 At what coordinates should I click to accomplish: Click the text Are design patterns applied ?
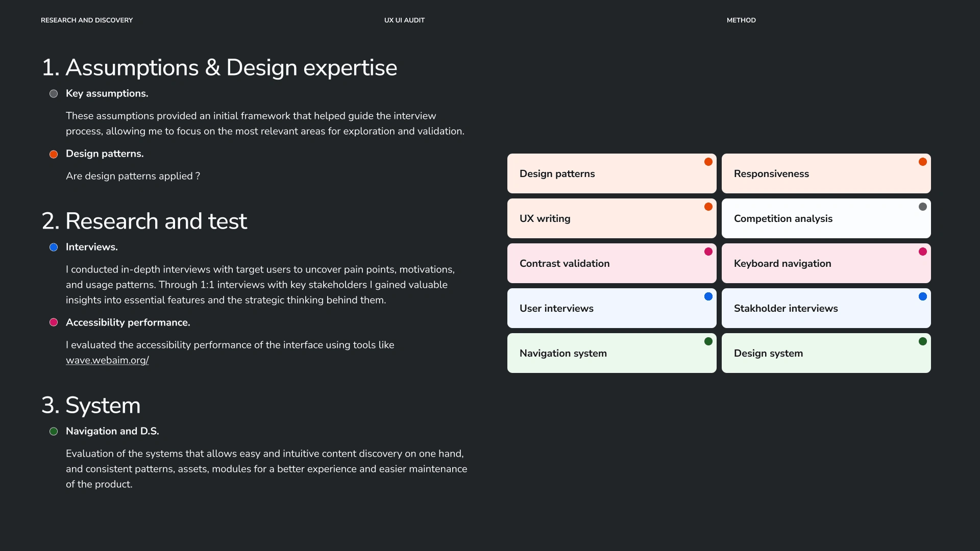click(133, 176)
